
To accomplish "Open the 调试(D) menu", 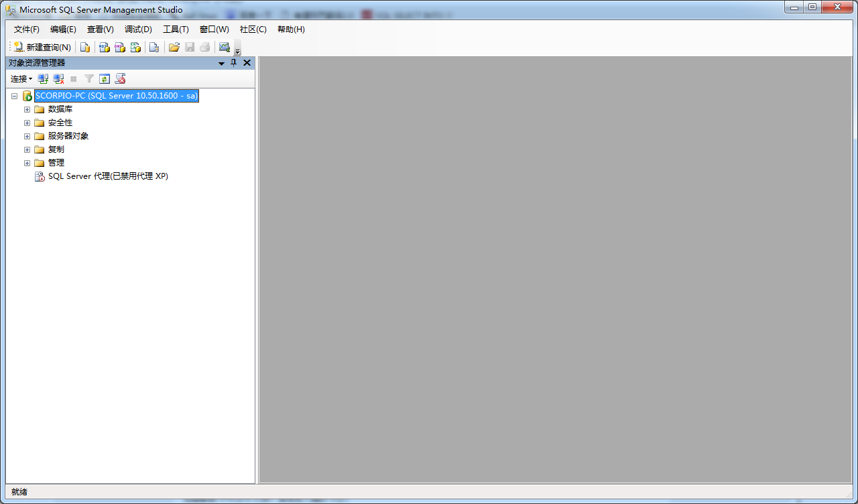I will [x=138, y=29].
